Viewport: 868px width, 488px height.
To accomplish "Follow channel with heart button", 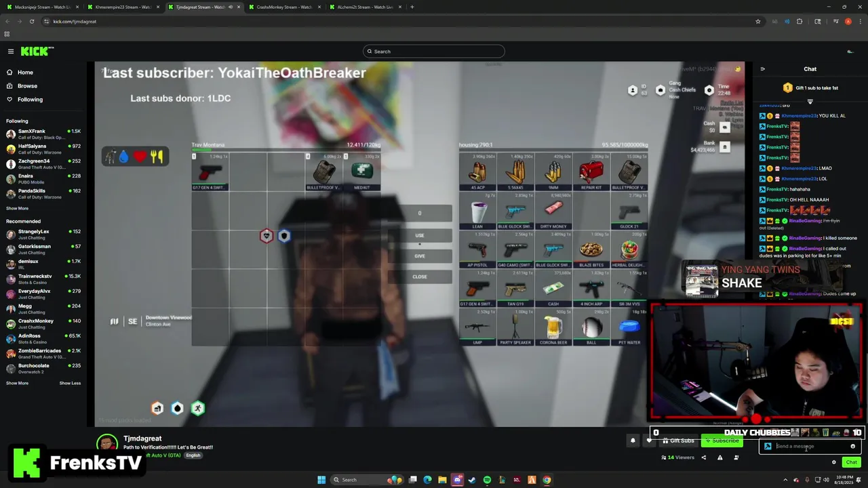I will [x=649, y=441].
